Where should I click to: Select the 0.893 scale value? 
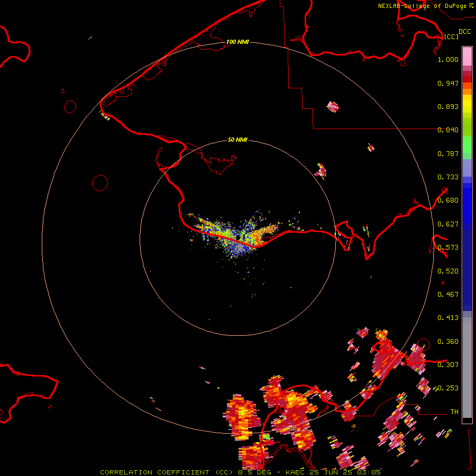(448, 106)
